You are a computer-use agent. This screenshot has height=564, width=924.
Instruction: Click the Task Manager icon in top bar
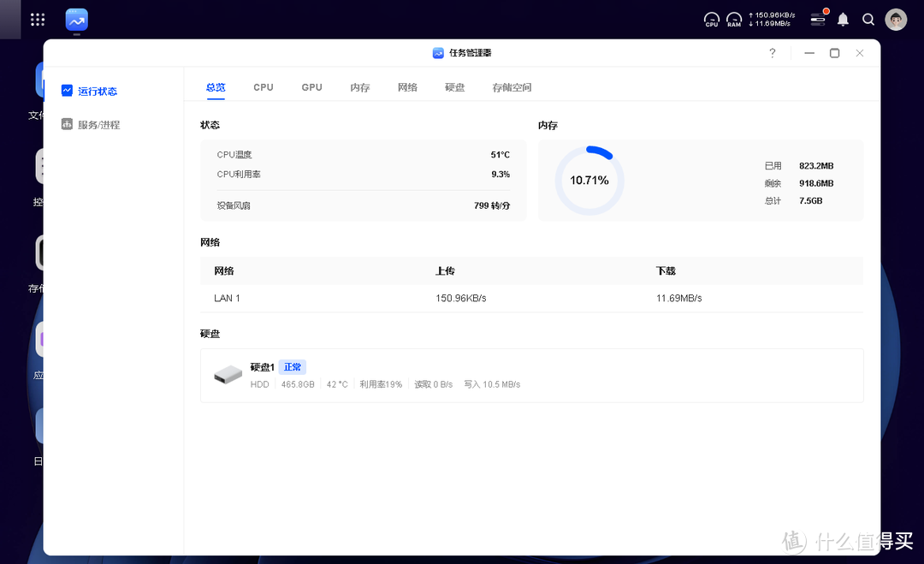[77, 19]
